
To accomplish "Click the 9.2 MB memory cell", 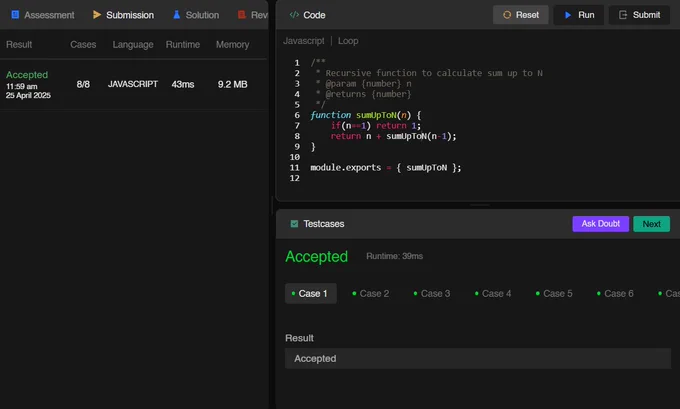I will point(232,84).
